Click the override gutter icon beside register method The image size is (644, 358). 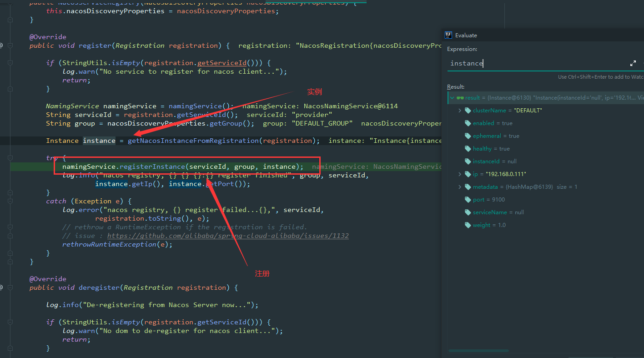coord(1,45)
